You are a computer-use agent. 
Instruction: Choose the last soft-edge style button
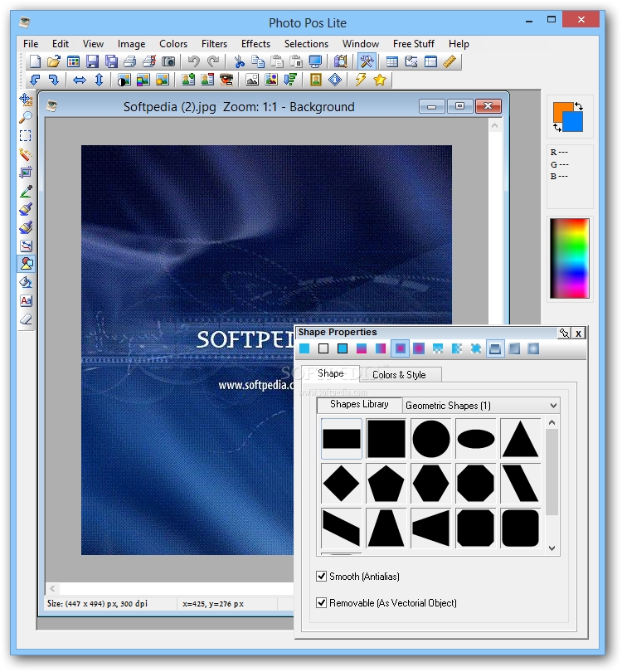[x=533, y=348]
